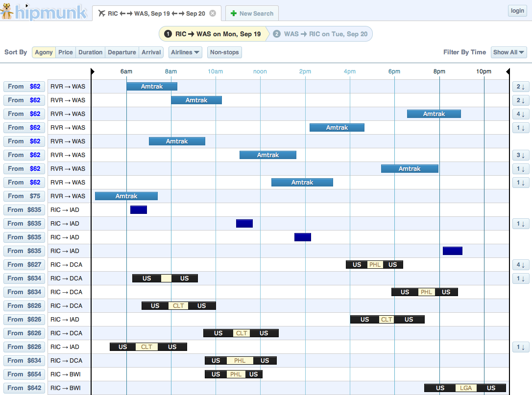
Task: Click the afternoon Amtrak bar starting after 2pm
Action: (x=337, y=127)
